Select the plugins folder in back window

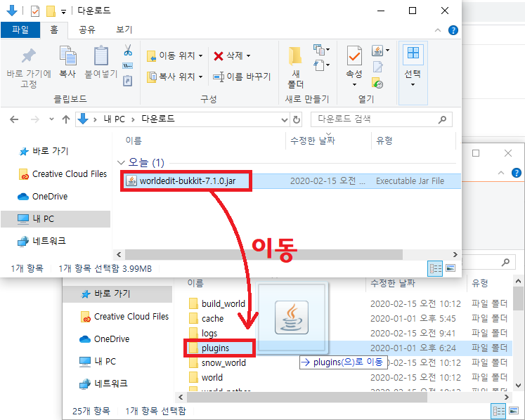[x=215, y=348]
